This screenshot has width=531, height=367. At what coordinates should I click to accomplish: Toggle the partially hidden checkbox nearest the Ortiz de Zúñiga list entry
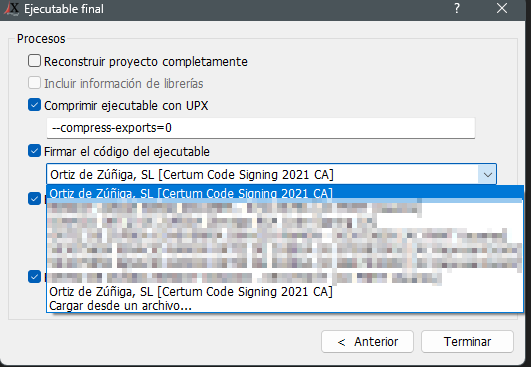tap(34, 276)
